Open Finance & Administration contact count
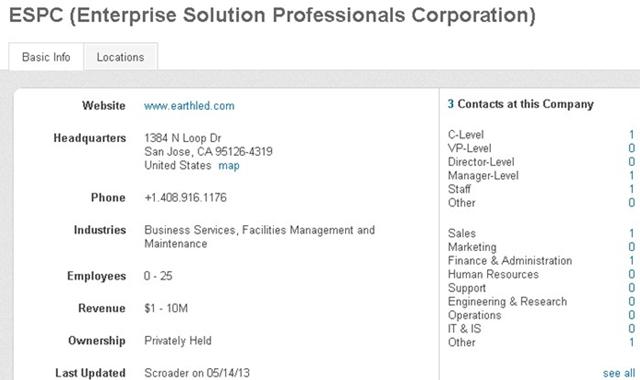The image size is (640, 380). click(631, 260)
